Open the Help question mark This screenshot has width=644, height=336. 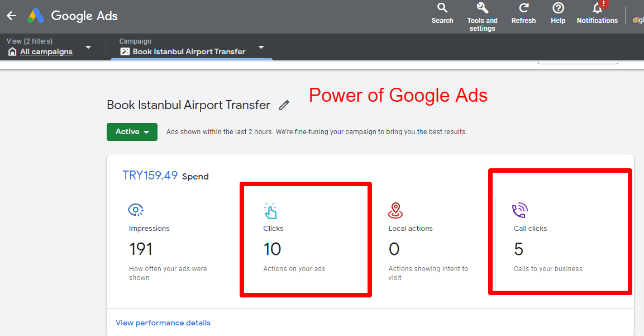[558, 8]
